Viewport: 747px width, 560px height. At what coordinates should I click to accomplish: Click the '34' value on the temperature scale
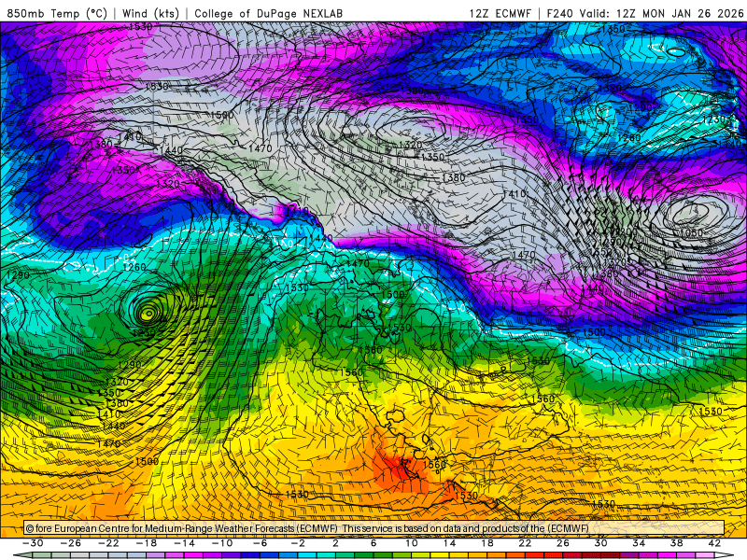click(x=639, y=543)
